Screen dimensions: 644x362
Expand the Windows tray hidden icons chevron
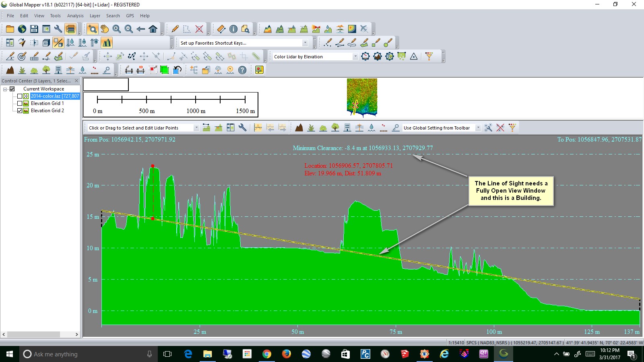556,354
